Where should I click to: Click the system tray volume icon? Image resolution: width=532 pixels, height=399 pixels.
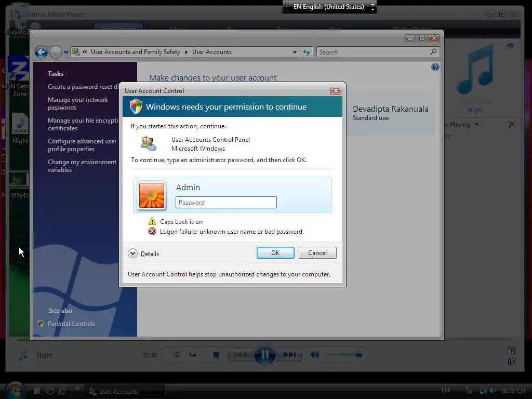point(493,391)
